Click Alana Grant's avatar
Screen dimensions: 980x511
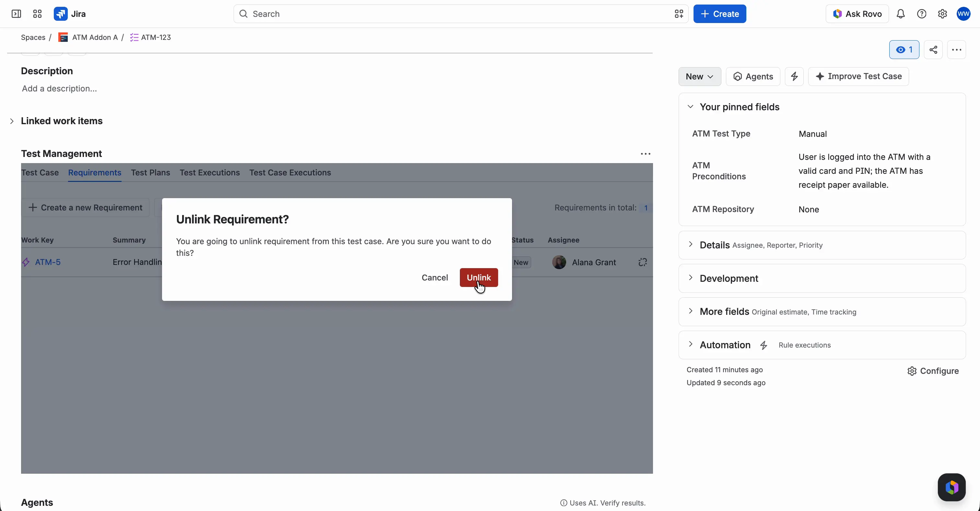(x=559, y=262)
